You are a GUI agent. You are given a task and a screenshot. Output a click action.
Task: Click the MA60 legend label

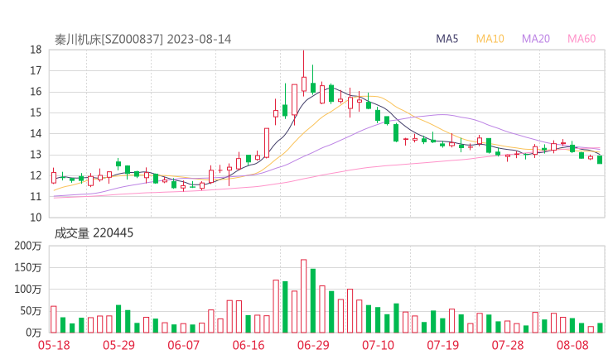tap(582, 39)
